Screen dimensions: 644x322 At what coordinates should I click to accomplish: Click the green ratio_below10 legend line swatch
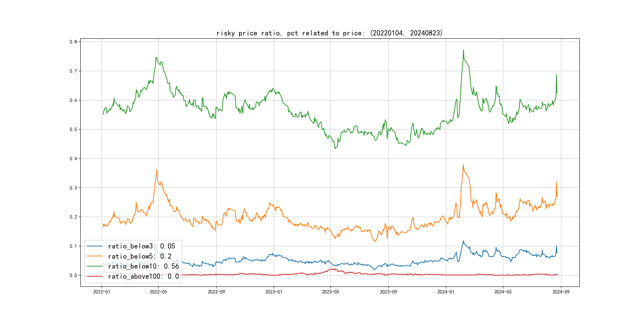click(x=94, y=266)
